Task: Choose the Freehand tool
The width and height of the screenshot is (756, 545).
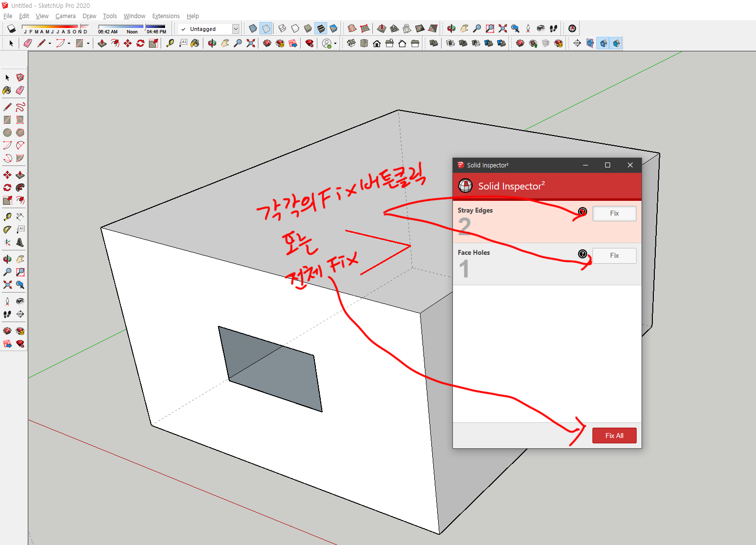Action: [x=20, y=107]
